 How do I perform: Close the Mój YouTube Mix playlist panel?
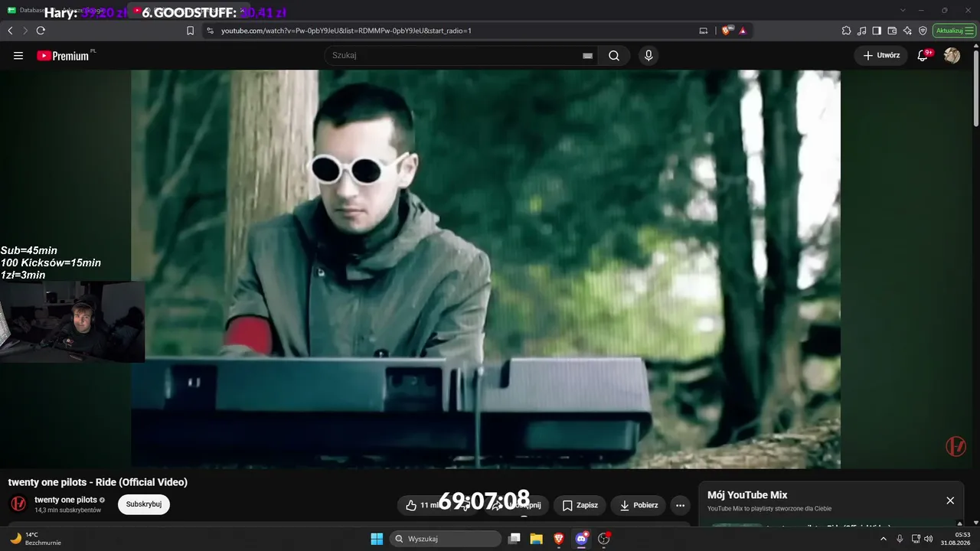point(950,500)
